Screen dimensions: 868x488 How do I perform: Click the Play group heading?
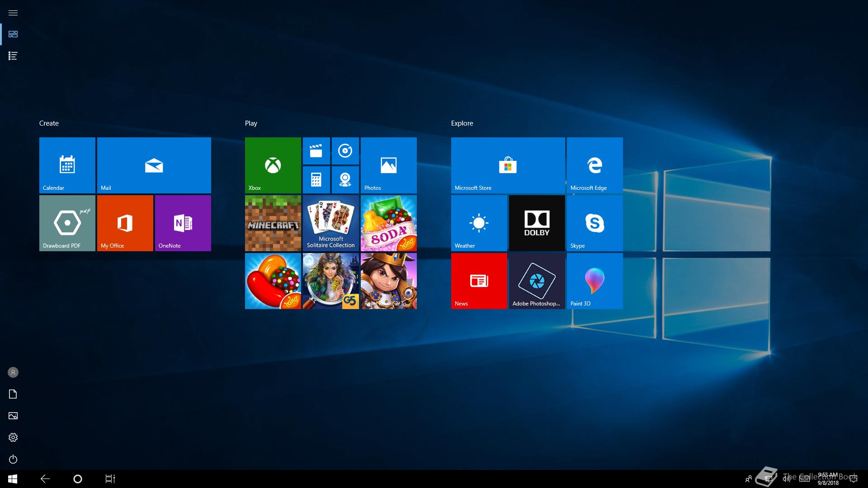[251, 123]
